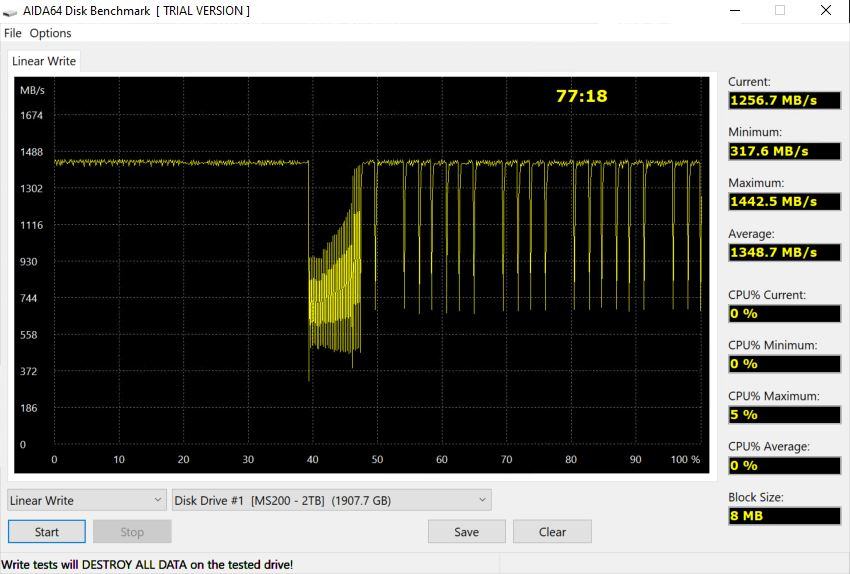This screenshot has height=574, width=850.
Task: Click the Current: label
Action: [x=749, y=82]
